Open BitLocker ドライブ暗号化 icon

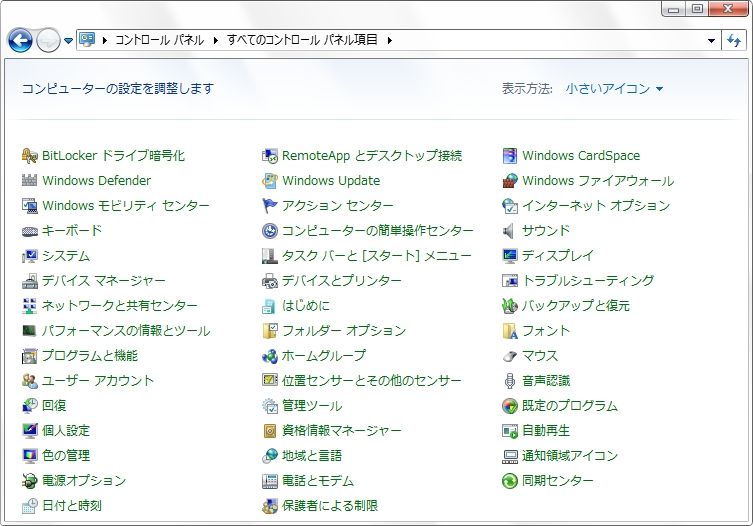pos(29,156)
